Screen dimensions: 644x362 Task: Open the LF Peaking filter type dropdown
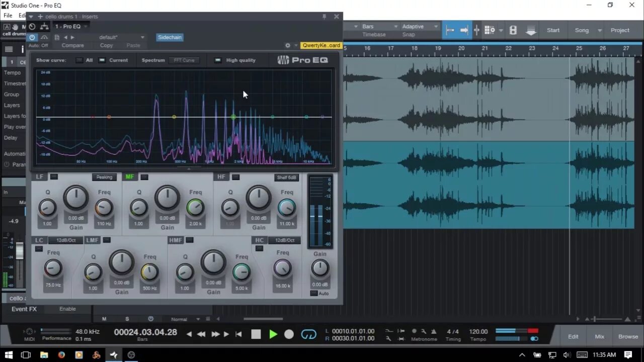[104, 177]
